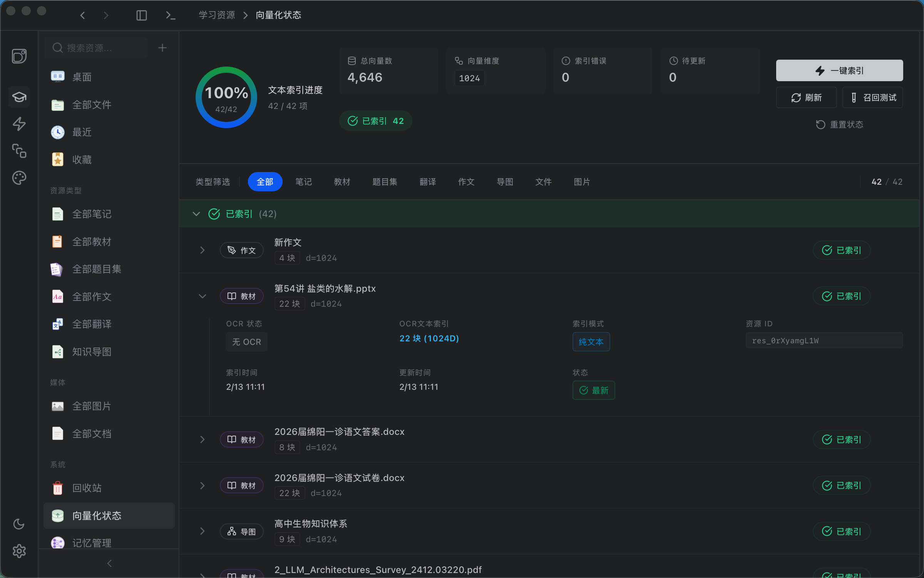Click the 召回测试 button
The image size is (924, 578).
click(x=873, y=98)
